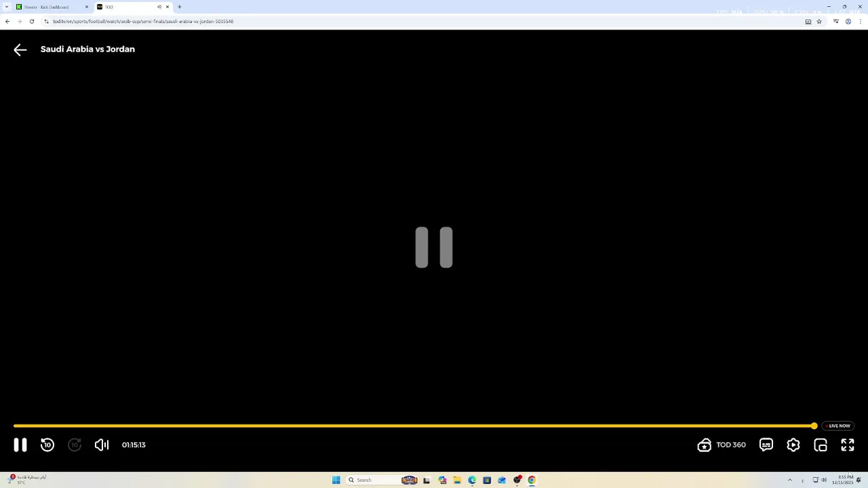The image size is (868, 488).
Task: Show hidden system tray icons
Action: pos(789,480)
